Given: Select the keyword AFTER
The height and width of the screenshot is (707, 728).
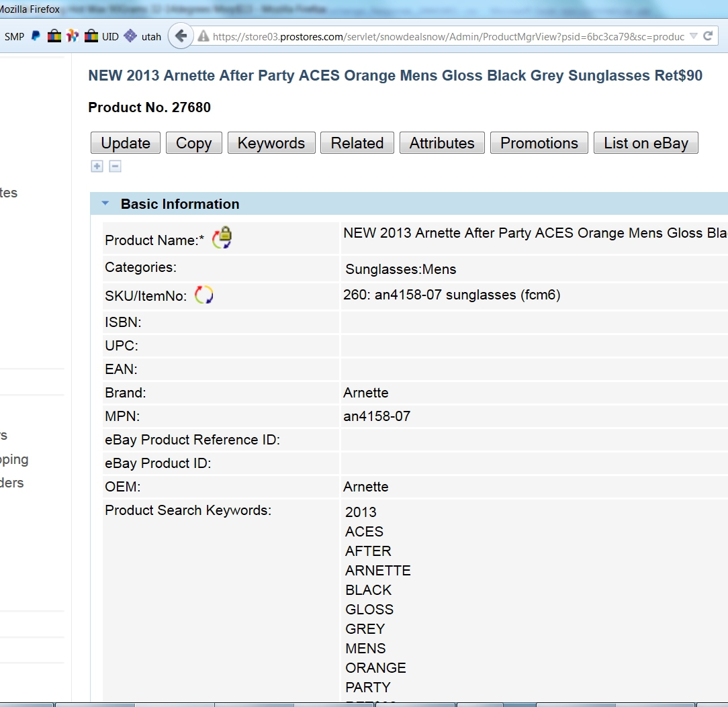Looking at the screenshot, I should tap(368, 551).
